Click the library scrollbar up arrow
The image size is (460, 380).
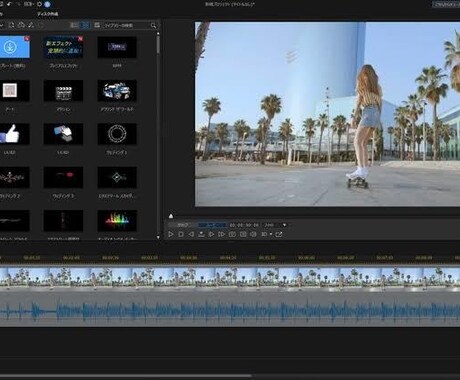158,34
